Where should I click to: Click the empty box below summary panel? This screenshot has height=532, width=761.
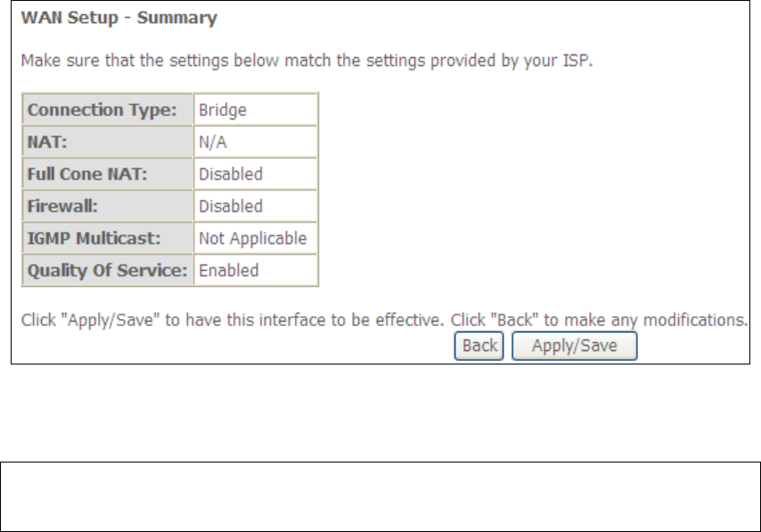pyautogui.click(x=380, y=495)
